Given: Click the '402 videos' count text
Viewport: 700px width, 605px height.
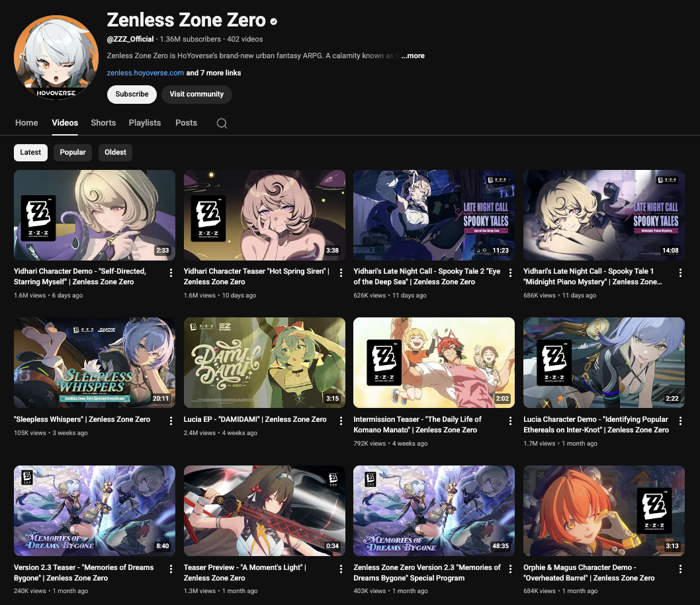Looking at the screenshot, I should 245,39.
